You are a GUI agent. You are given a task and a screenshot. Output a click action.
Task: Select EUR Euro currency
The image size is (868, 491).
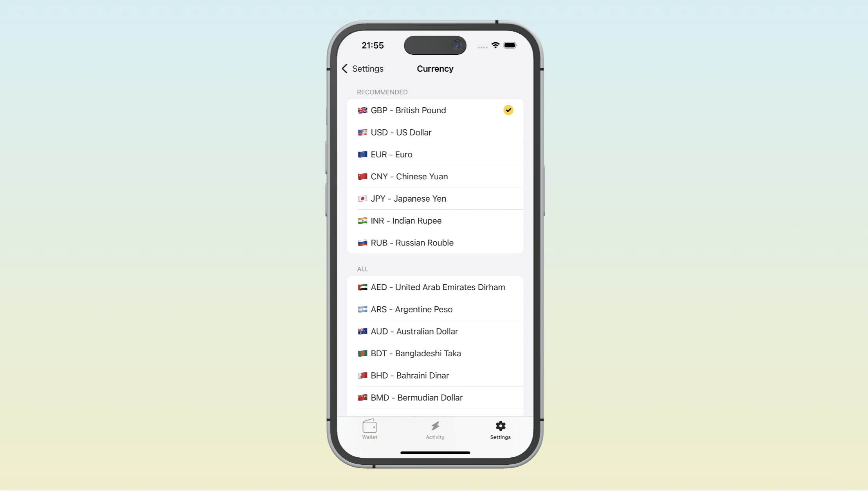point(435,155)
